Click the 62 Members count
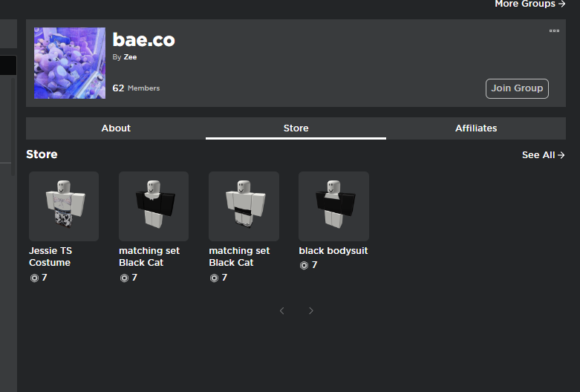580x392 pixels. click(x=136, y=88)
